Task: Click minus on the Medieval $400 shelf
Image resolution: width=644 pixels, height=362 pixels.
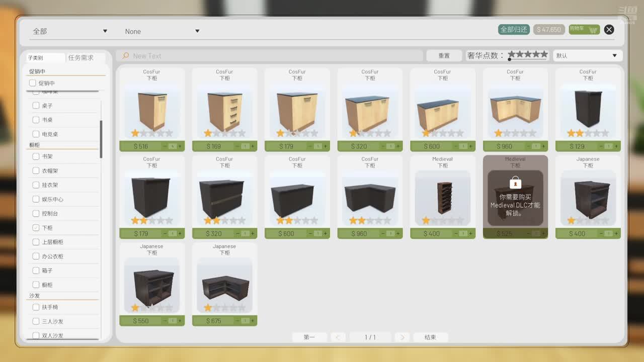Action: 456,234
